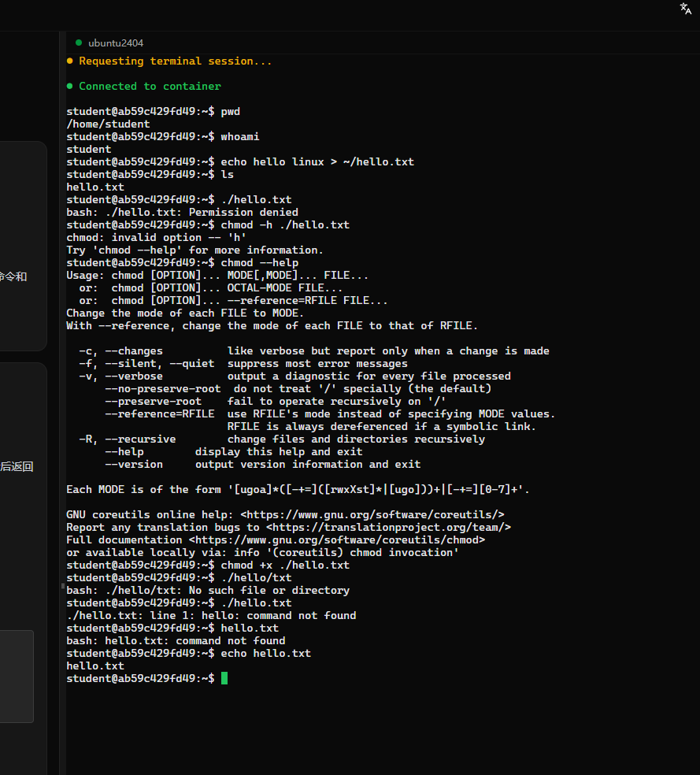The image size is (700, 775).
Task: Click the '--version' option line
Action: 263,465
